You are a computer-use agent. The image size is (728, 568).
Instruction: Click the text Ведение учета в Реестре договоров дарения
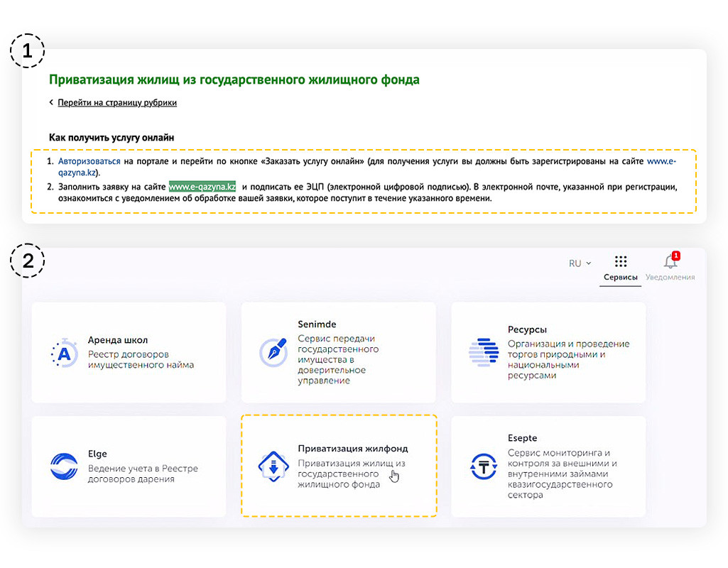coord(143,474)
